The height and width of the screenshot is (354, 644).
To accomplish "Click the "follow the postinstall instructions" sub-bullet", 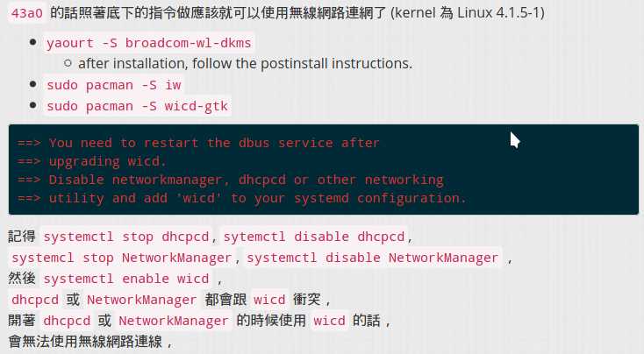I will [x=245, y=64].
